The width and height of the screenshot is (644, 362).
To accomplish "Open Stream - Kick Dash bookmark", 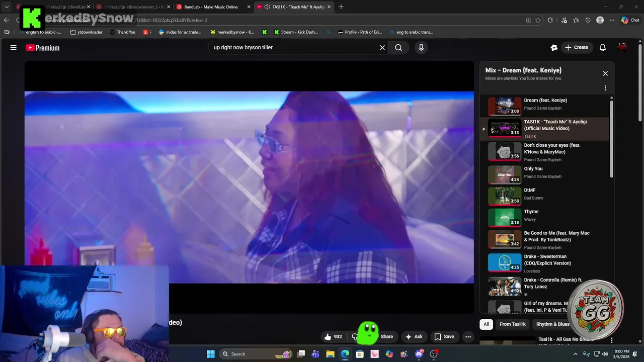I will tap(296, 32).
